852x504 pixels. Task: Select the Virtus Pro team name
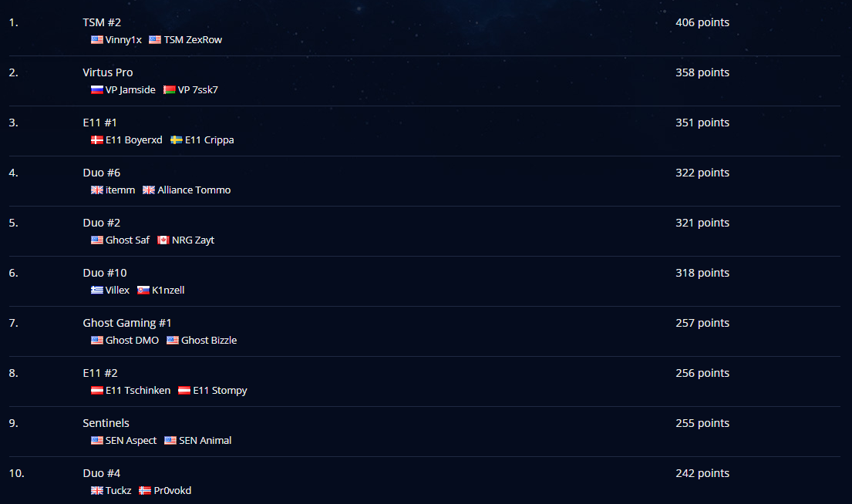(108, 72)
